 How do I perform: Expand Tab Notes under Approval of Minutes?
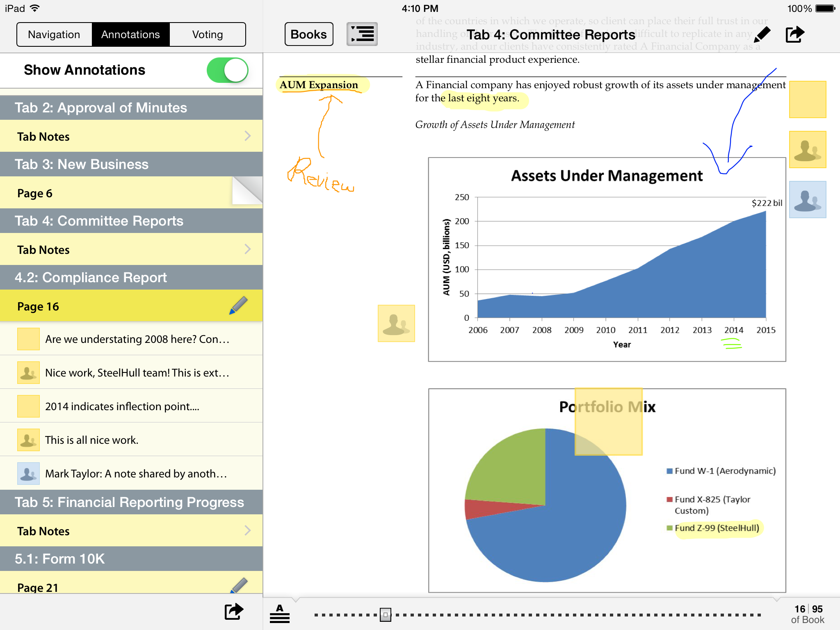point(131,136)
